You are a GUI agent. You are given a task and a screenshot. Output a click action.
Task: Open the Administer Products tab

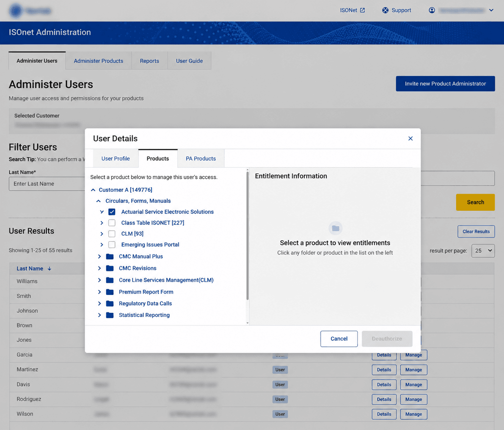[98, 61]
